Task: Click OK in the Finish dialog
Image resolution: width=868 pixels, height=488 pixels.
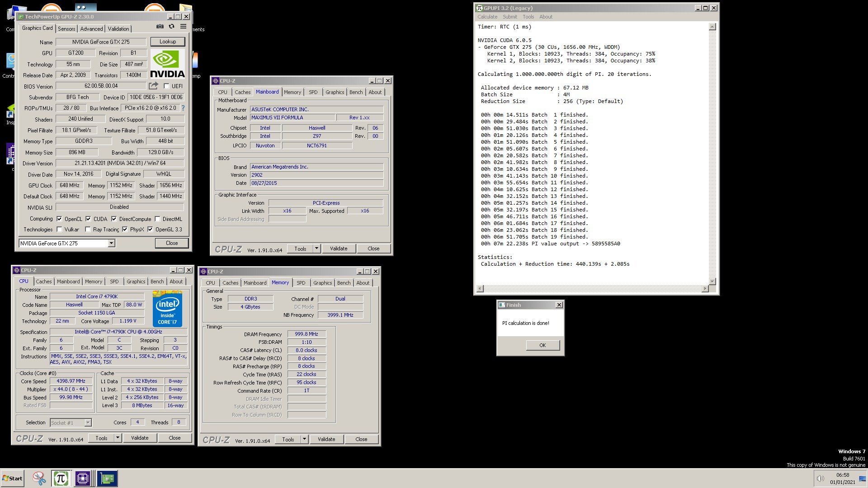Action: pos(542,345)
